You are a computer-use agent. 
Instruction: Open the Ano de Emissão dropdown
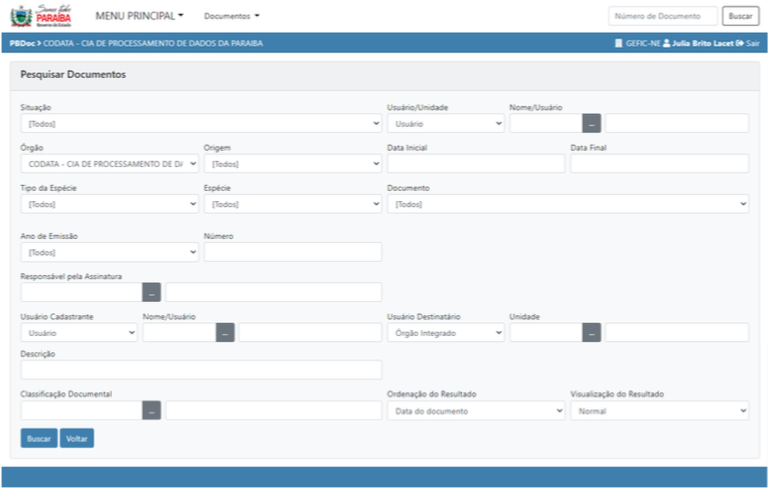tap(109, 253)
